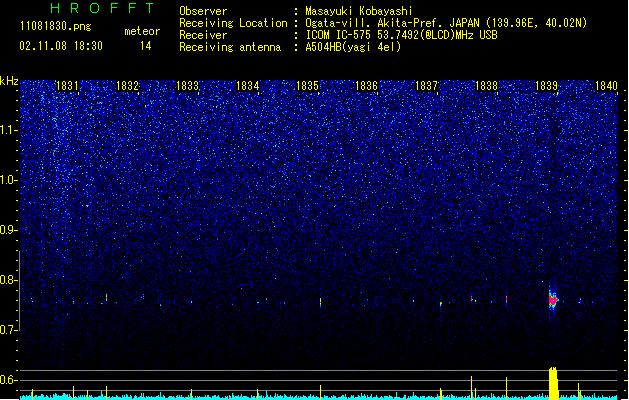Click the 1839 time marker
Screen dimensions: 629x400
coord(546,85)
